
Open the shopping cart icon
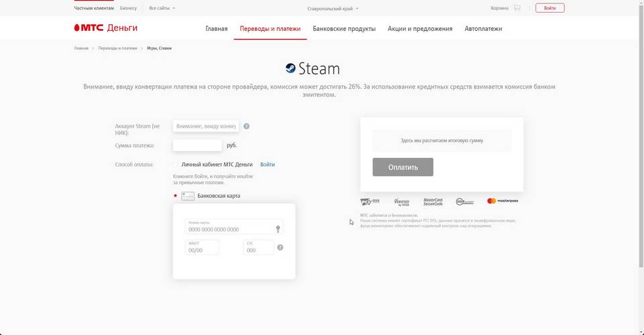click(x=517, y=8)
